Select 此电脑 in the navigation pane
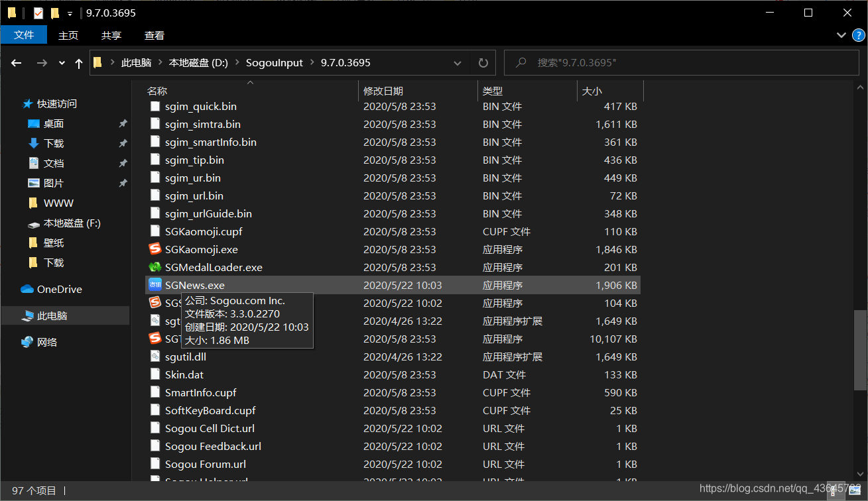This screenshot has height=501, width=868. pyautogui.click(x=52, y=316)
